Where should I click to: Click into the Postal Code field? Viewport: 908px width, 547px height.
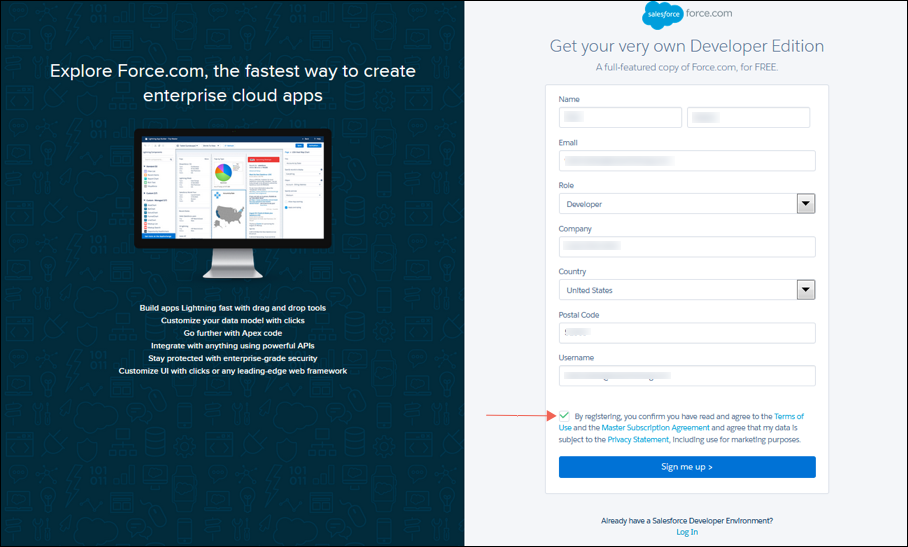tap(687, 333)
